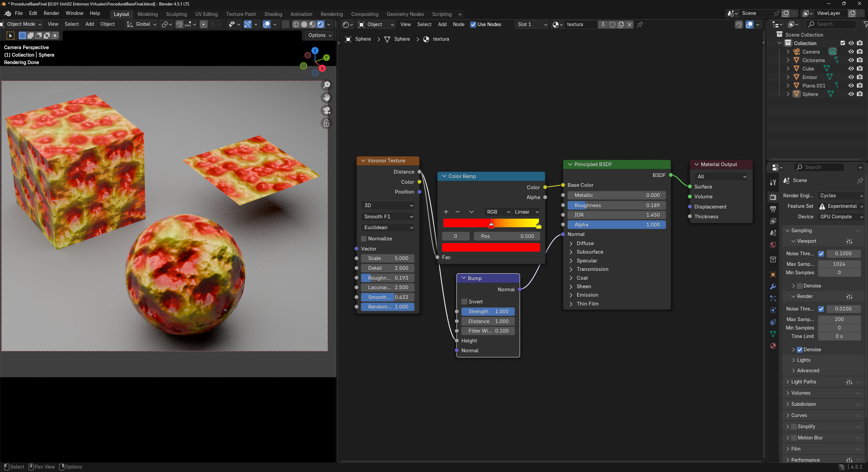Viewport: 868px width, 472px height.
Task: Click the plus button to add color stop
Action: coord(446,212)
